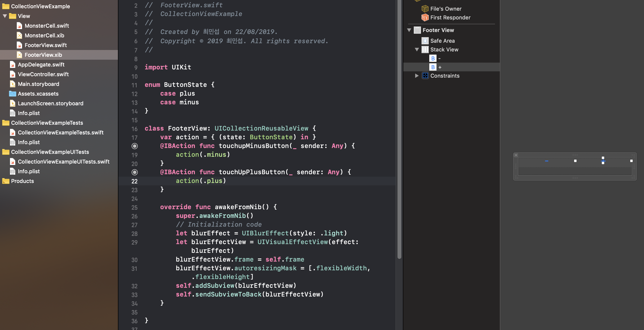The height and width of the screenshot is (330, 644).
Task: Close the Footer View canvas with X
Action: (x=516, y=155)
